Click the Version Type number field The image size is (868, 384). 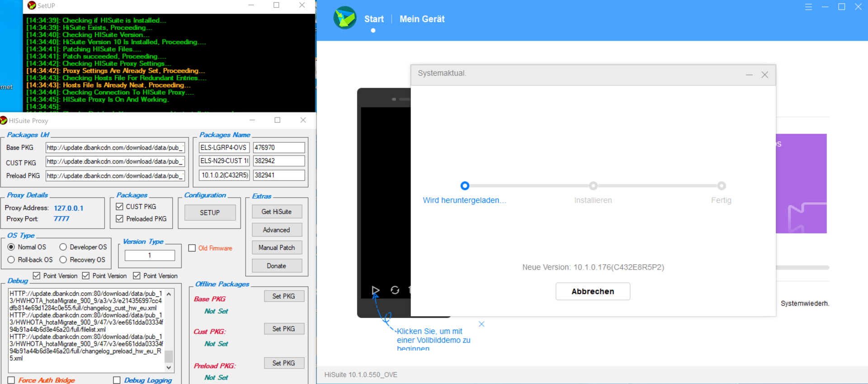(150, 255)
